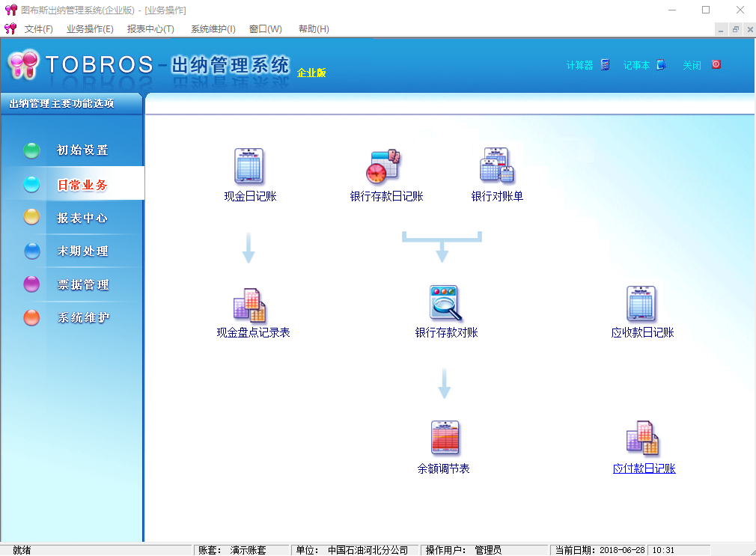Open 银行存款对账 (Bank Reconciliation) icon
The image size is (756, 556).
click(442, 305)
